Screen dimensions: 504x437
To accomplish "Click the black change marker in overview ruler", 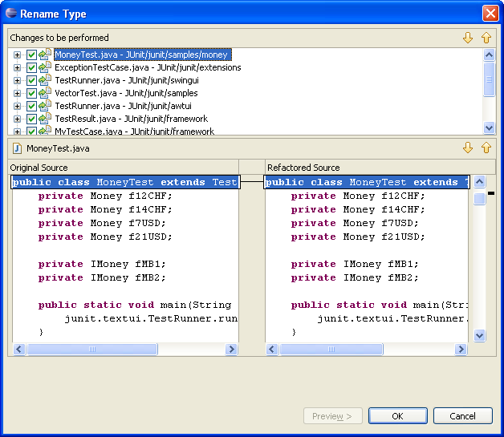I will point(491,193).
